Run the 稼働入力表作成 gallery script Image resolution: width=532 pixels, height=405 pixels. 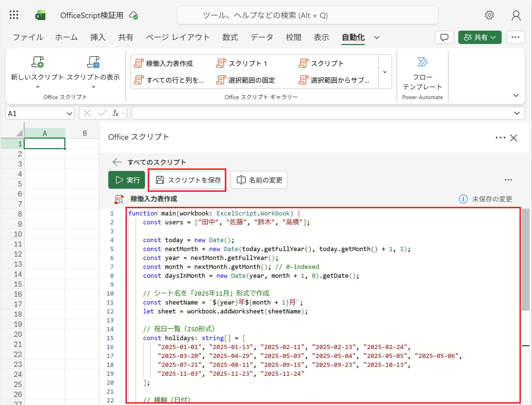click(164, 63)
